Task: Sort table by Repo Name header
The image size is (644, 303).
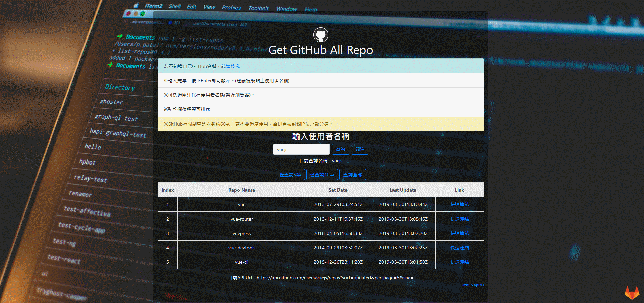Action: coord(241,190)
